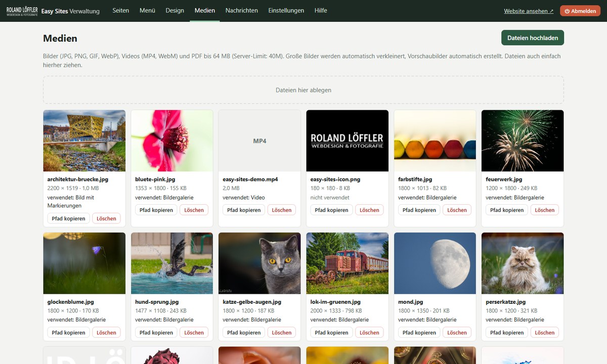Open the Seiten menu item
This screenshot has width=607, height=364.
coord(121,11)
